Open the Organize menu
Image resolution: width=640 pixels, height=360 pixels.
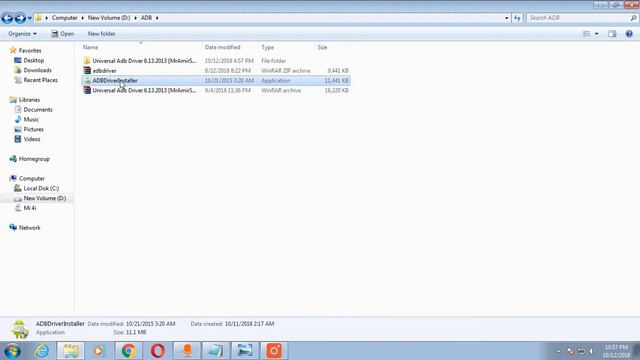22,34
